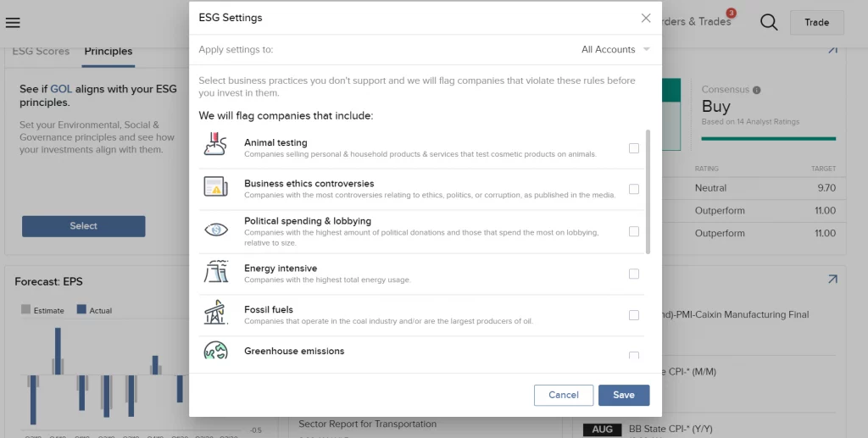Image resolution: width=868 pixels, height=438 pixels.
Task: Toggle the Energy intensive checkbox
Action: click(634, 274)
